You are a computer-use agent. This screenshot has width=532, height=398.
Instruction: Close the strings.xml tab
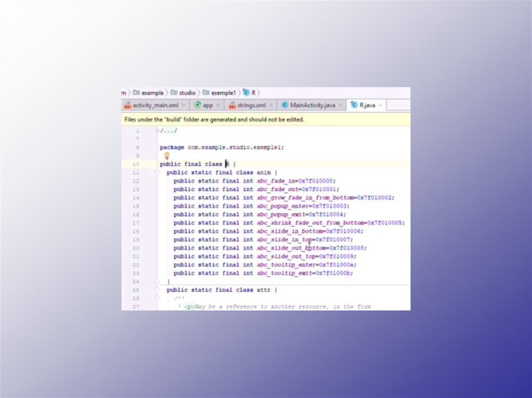[x=271, y=105]
